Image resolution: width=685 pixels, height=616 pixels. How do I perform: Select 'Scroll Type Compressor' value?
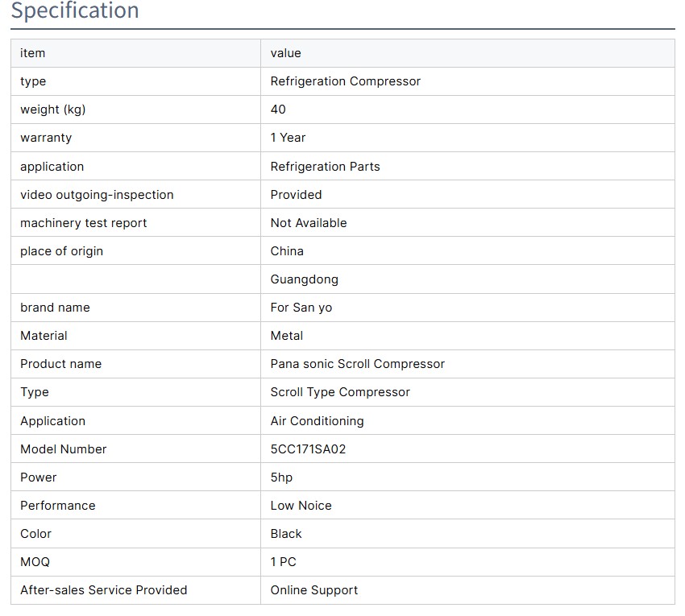[x=340, y=392]
